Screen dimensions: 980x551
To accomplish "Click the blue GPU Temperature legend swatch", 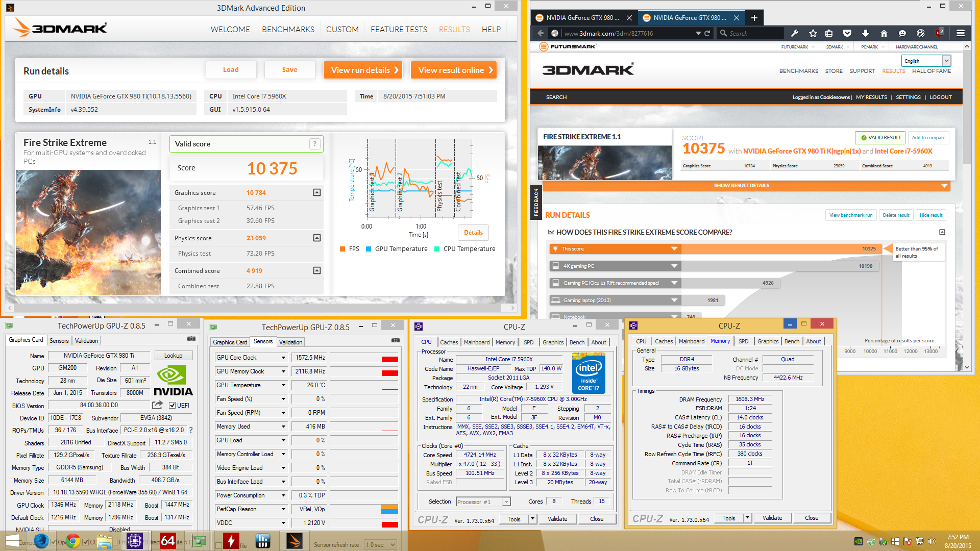I will (x=369, y=249).
